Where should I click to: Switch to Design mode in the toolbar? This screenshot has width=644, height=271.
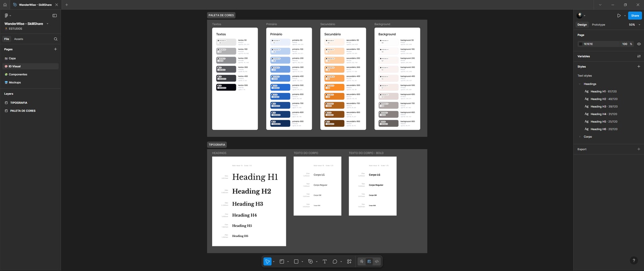(x=369, y=261)
